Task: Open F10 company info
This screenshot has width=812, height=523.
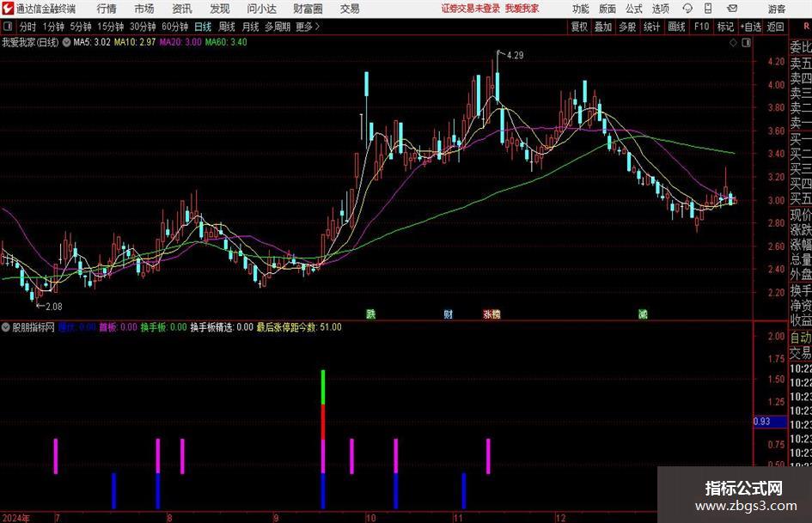Action: tap(702, 27)
